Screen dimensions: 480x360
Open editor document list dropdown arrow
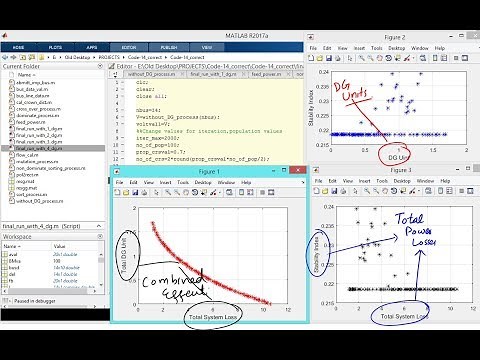coord(115,74)
